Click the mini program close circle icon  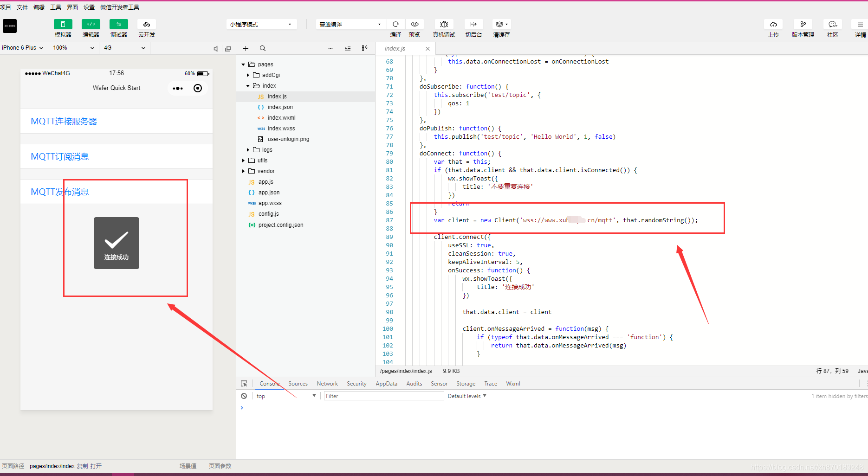pos(198,88)
